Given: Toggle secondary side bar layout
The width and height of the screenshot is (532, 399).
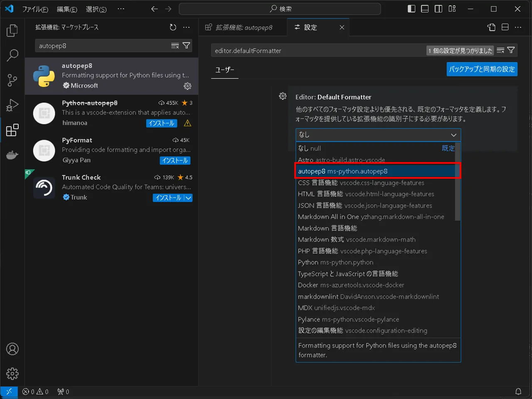Looking at the screenshot, I should pyautogui.click(x=438, y=9).
